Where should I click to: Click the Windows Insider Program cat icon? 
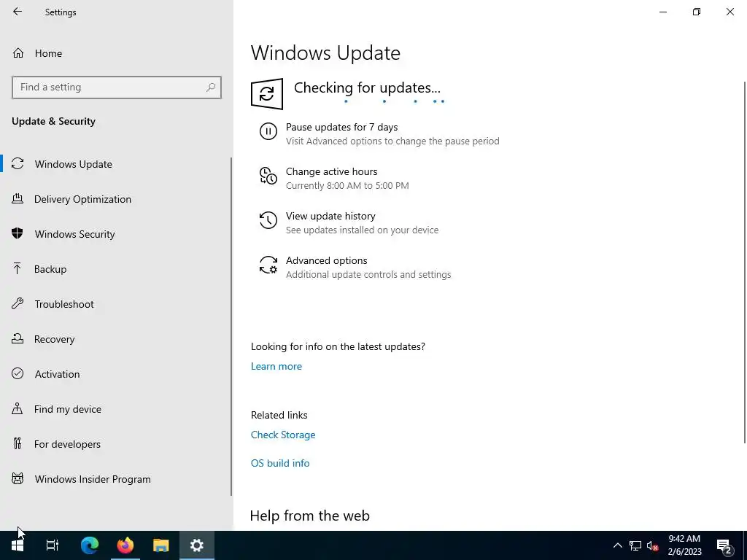18,479
